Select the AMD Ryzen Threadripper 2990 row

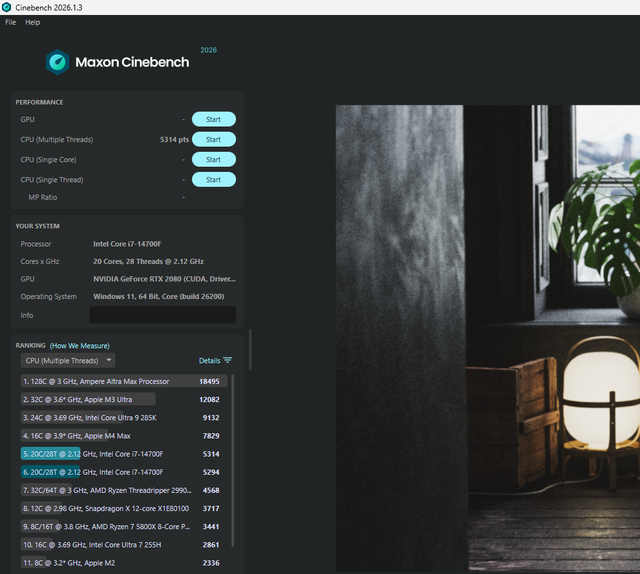pyautogui.click(x=124, y=490)
